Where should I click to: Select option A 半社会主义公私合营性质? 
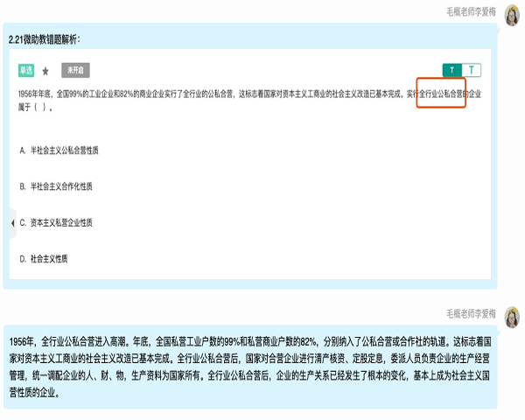tap(59, 150)
